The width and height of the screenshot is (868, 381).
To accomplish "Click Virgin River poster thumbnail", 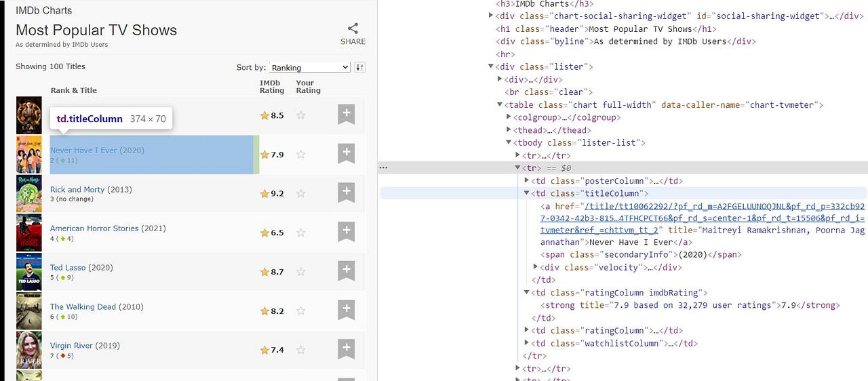I will [x=29, y=350].
